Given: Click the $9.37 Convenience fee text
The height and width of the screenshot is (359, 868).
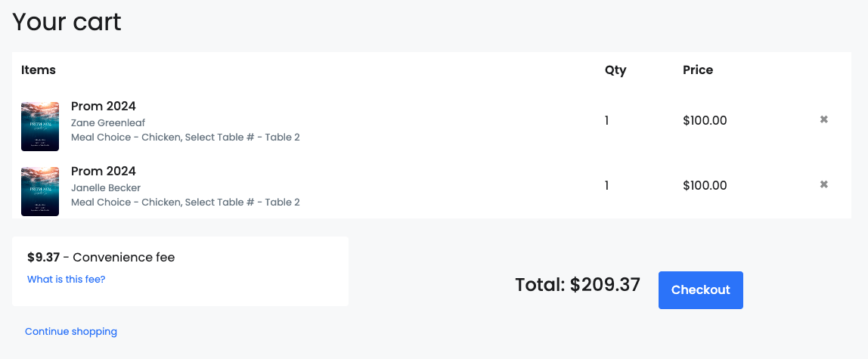Looking at the screenshot, I should point(101,257).
